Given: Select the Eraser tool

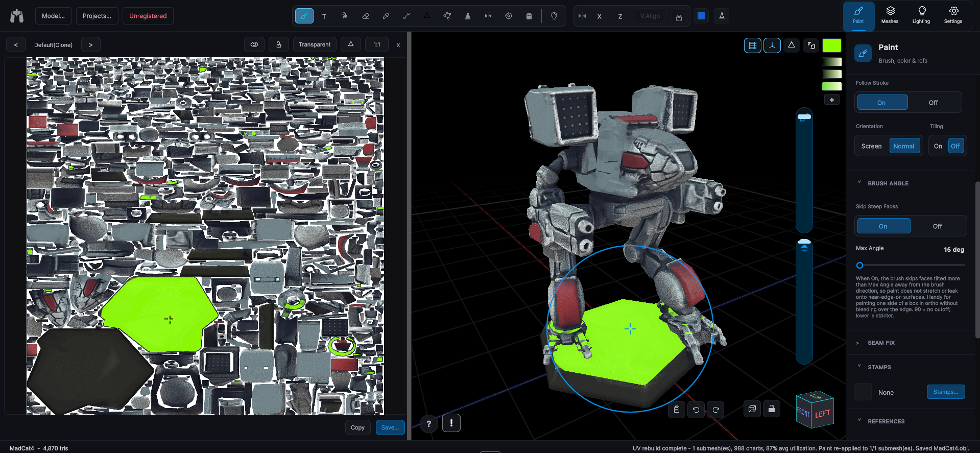Looking at the screenshot, I should [x=366, y=16].
